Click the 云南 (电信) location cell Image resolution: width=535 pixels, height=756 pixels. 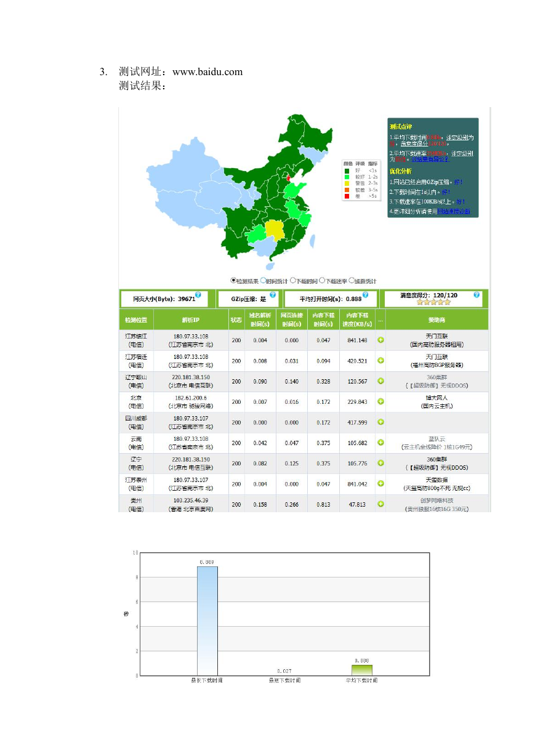(136, 443)
